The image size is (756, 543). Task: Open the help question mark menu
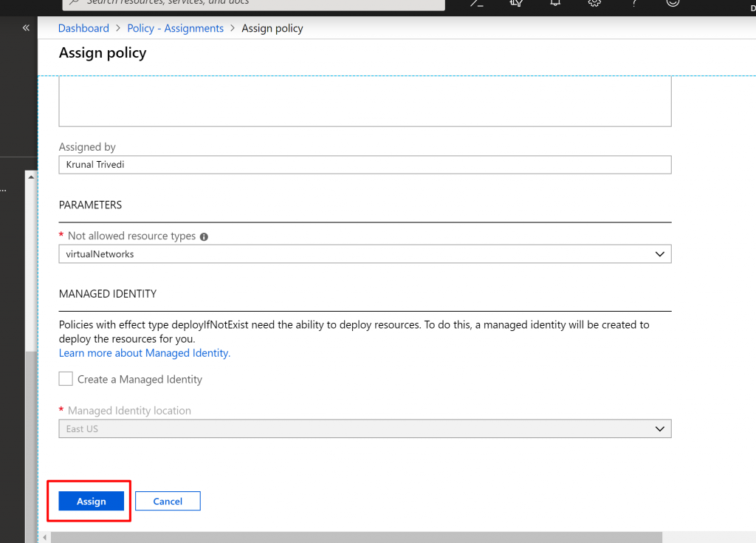(x=633, y=3)
